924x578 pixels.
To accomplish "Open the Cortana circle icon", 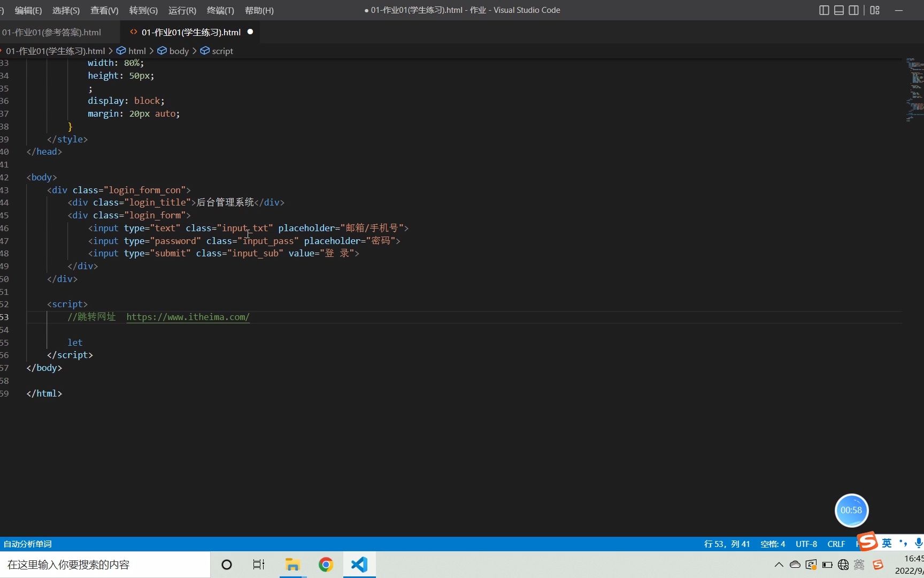I will tap(227, 565).
